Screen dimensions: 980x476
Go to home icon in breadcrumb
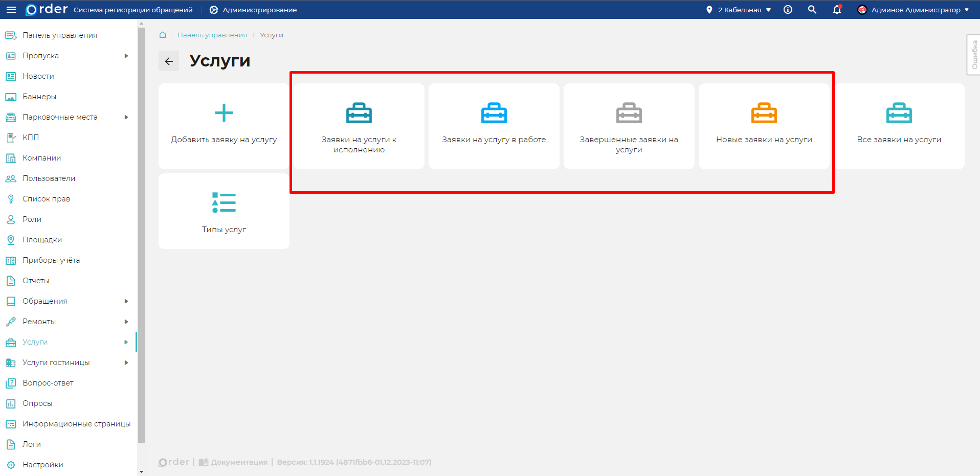click(x=163, y=35)
